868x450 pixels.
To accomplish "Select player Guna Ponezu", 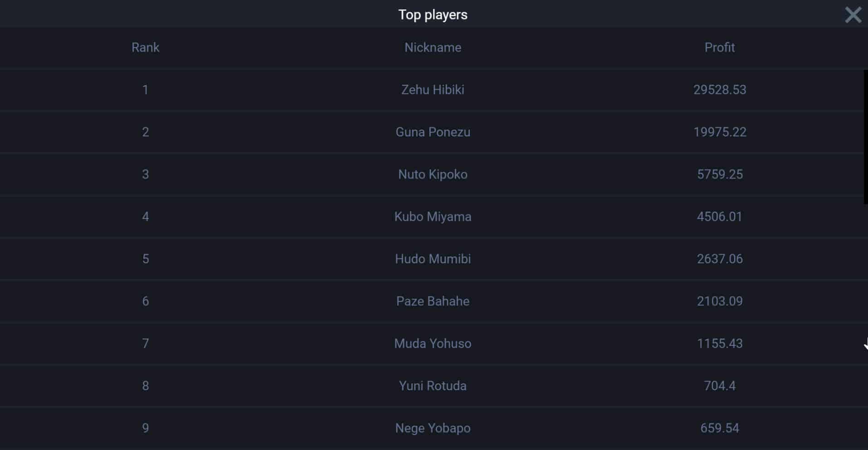I will click(x=433, y=132).
